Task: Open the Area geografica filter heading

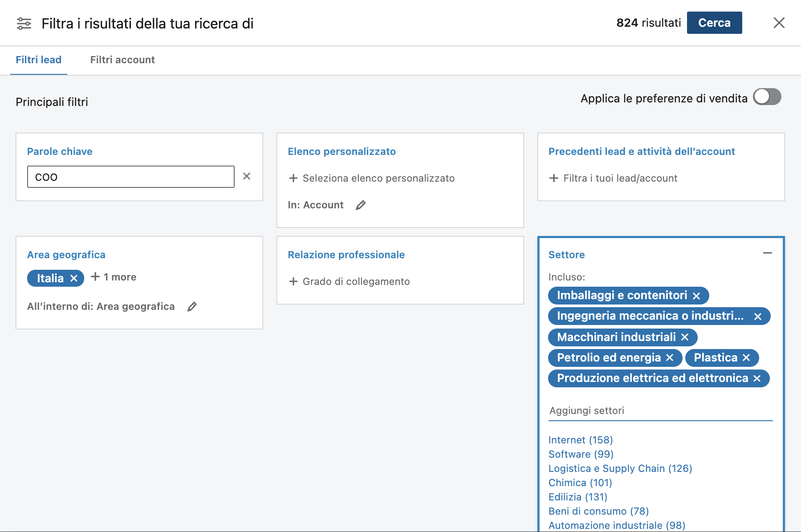Action: click(x=66, y=255)
